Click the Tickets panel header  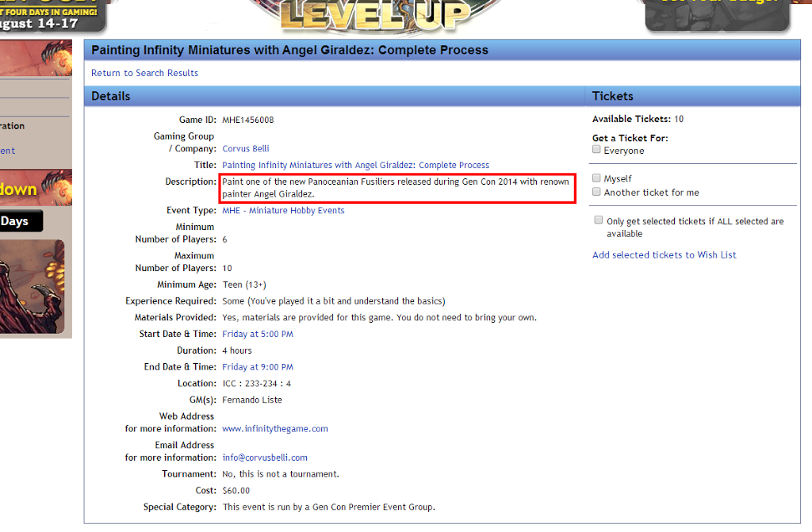pos(693,97)
